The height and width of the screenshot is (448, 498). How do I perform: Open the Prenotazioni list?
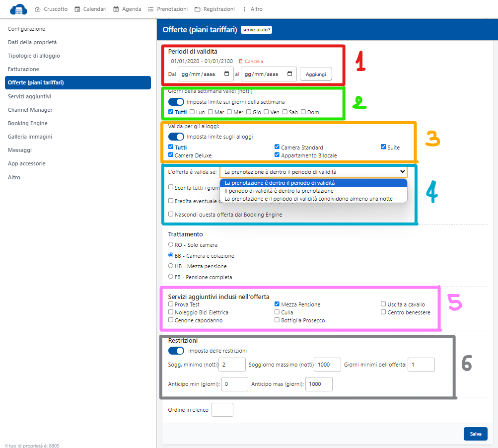coord(168,9)
